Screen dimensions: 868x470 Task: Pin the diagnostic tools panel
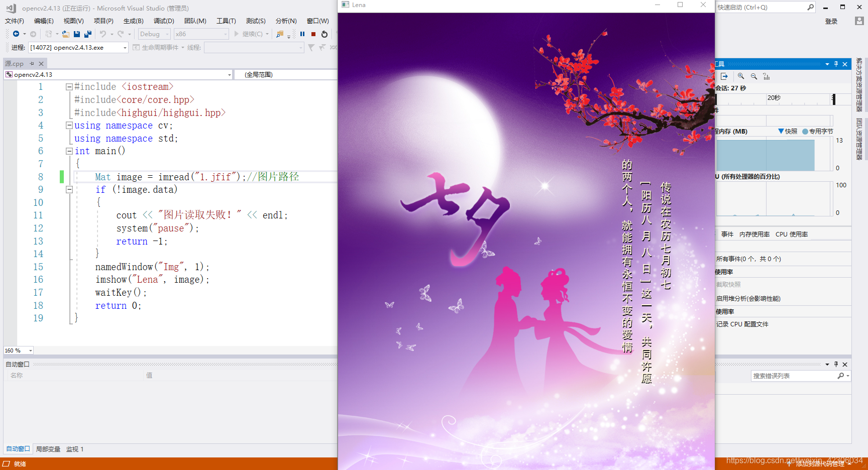click(836, 64)
